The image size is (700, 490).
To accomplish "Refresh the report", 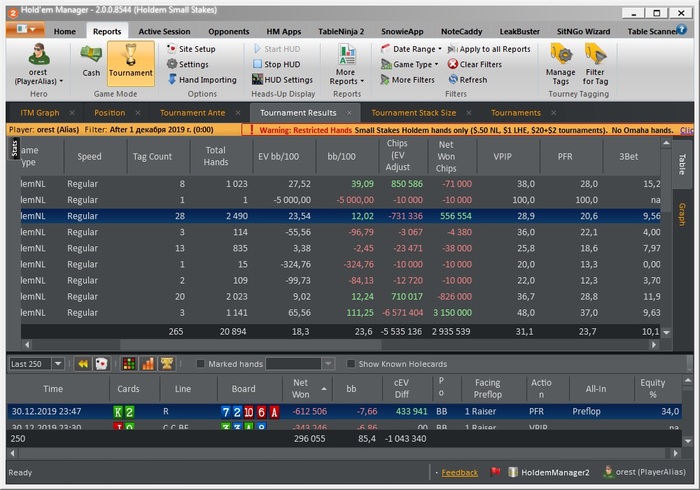I will 468,80.
